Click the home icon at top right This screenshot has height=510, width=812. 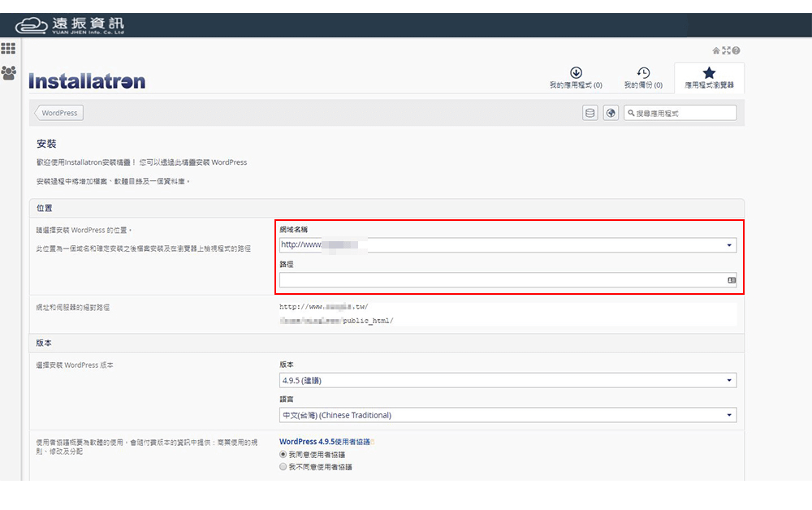716,50
